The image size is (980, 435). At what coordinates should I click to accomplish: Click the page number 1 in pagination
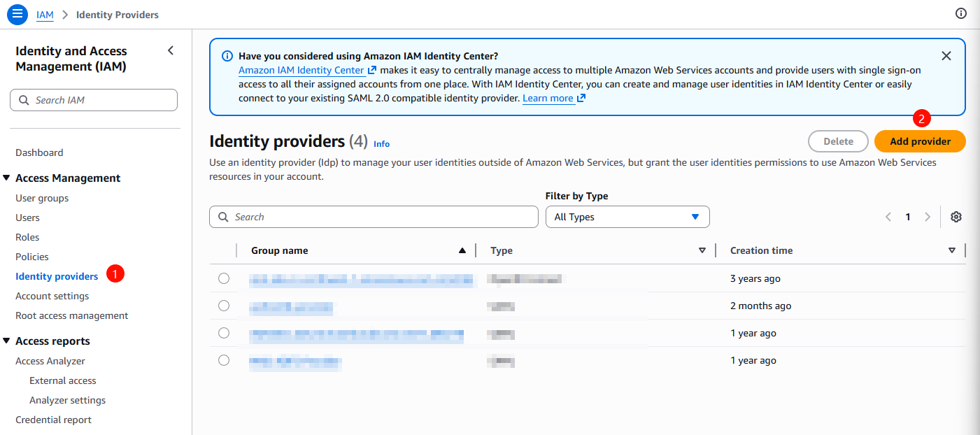pos(908,217)
